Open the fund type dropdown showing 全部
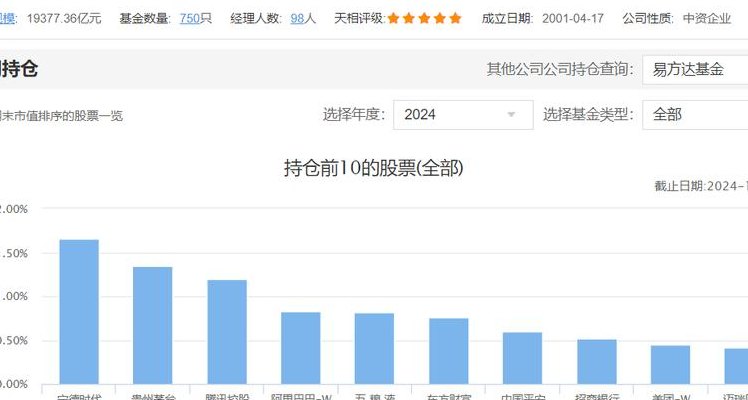This screenshot has height=400, width=748. click(695, 114)
